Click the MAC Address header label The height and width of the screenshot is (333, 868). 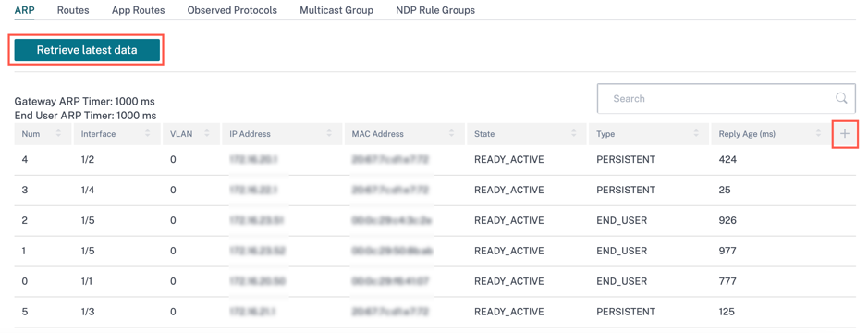click(377, 134)
